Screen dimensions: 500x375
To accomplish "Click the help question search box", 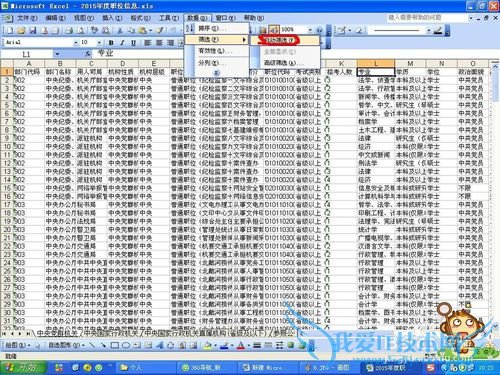I will [428, 18].
